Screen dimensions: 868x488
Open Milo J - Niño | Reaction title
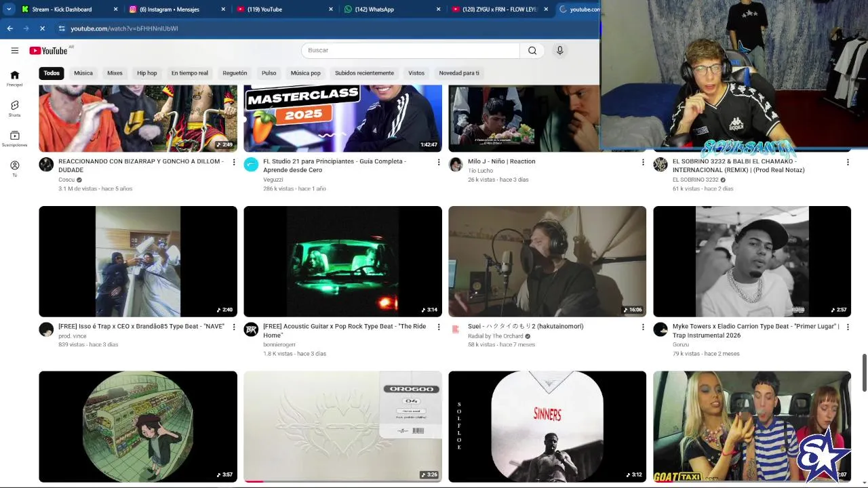(x=502, y=161)
